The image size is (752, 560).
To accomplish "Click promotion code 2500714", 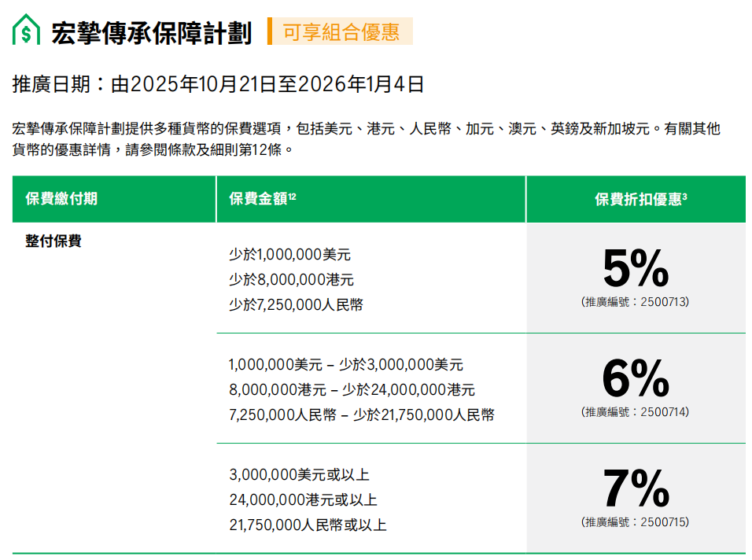I will (635, 411).
